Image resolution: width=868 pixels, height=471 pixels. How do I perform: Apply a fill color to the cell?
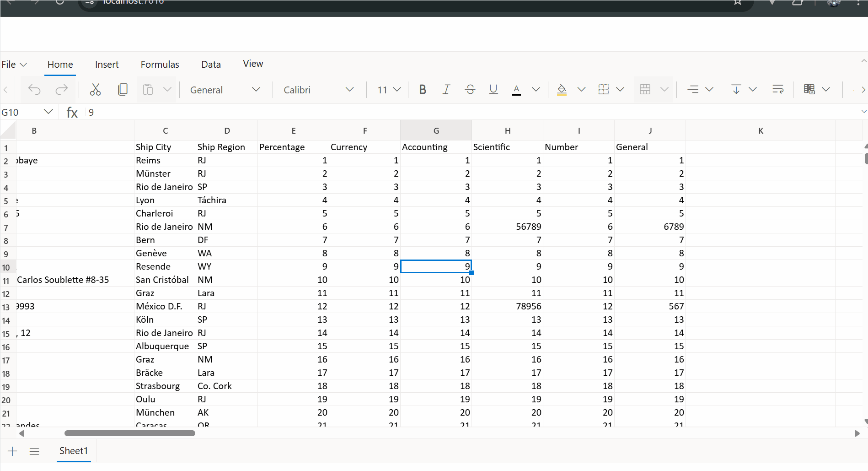pos(562,89)
